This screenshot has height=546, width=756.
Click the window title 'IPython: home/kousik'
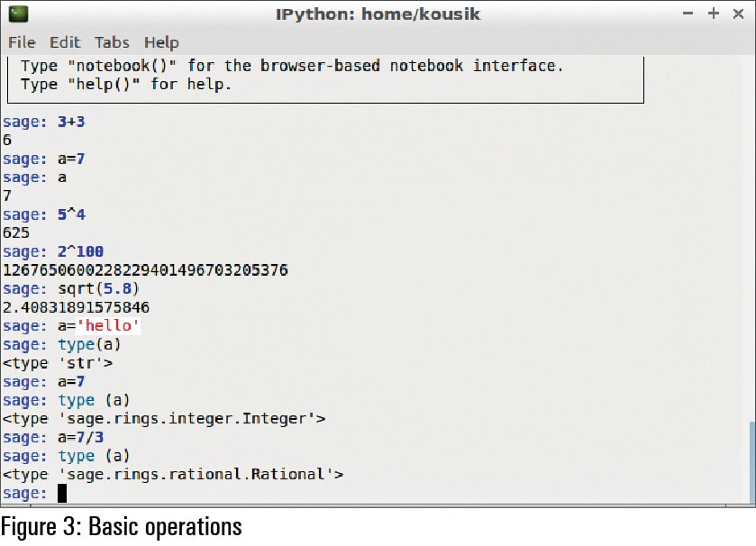coord(378,14)
